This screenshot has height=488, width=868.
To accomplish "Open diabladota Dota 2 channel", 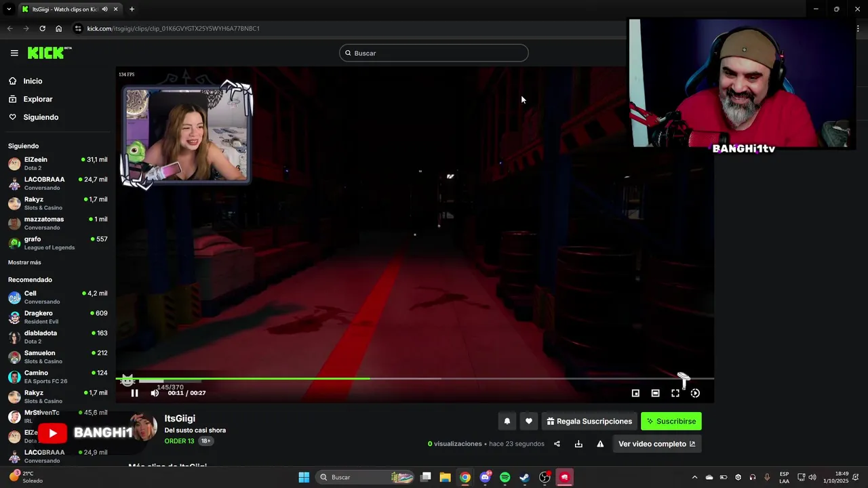I will (57, 337).
